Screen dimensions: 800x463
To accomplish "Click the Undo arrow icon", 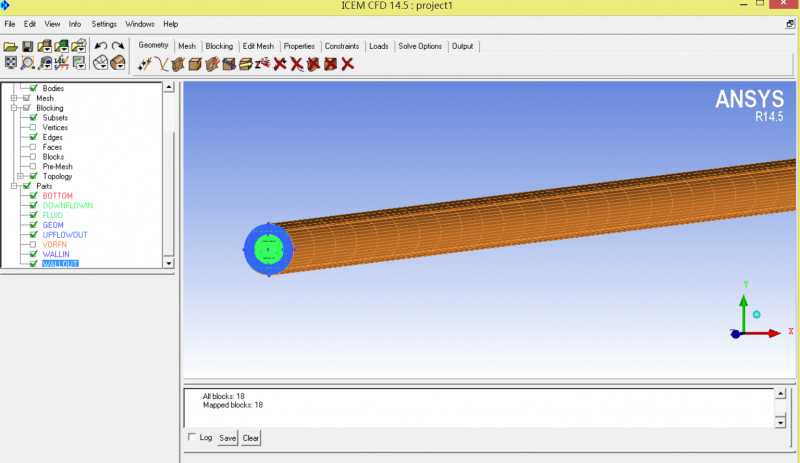I will point(101,46).
